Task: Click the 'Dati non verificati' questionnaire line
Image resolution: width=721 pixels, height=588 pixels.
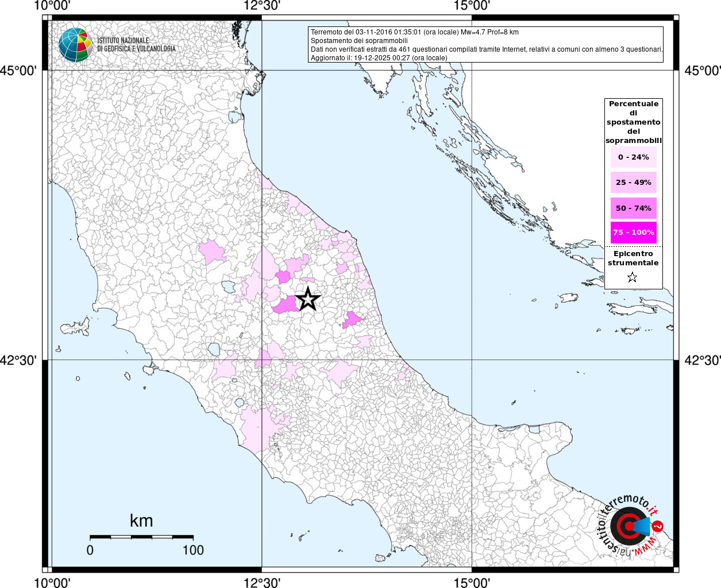Action: pos(487,49)
